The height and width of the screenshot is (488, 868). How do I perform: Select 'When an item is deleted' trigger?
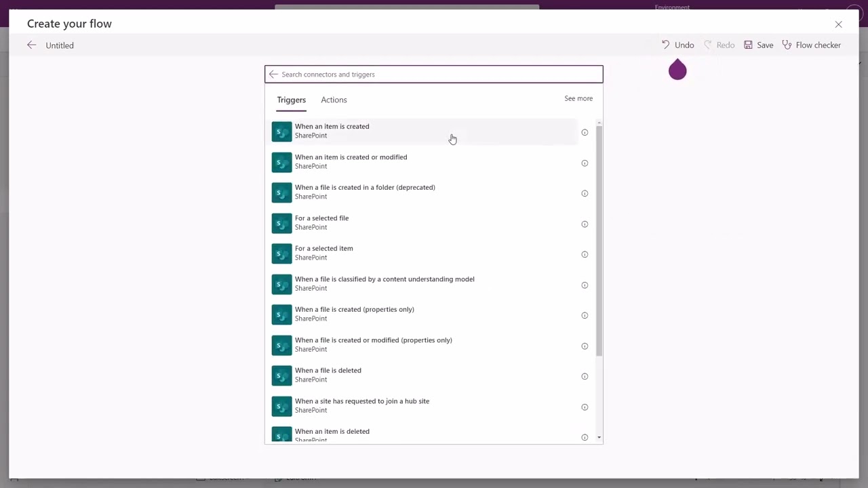424,434
